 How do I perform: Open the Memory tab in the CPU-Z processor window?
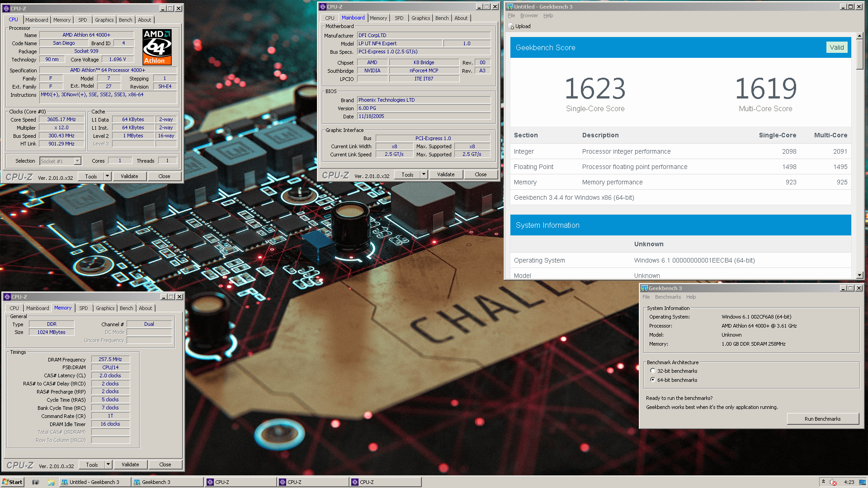tap(62, 20)
